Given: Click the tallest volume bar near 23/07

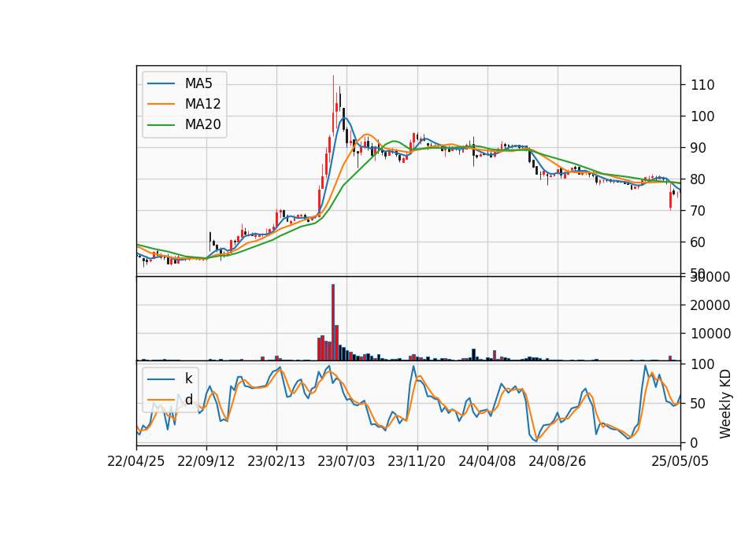Looking at the screenshot, I should 333,323.
